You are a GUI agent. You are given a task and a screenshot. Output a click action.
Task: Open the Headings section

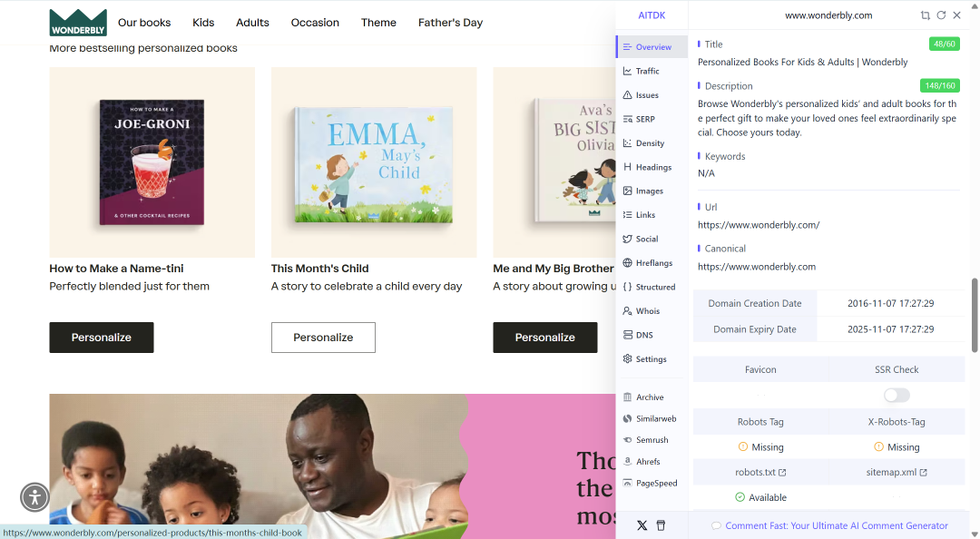point(652,167)
